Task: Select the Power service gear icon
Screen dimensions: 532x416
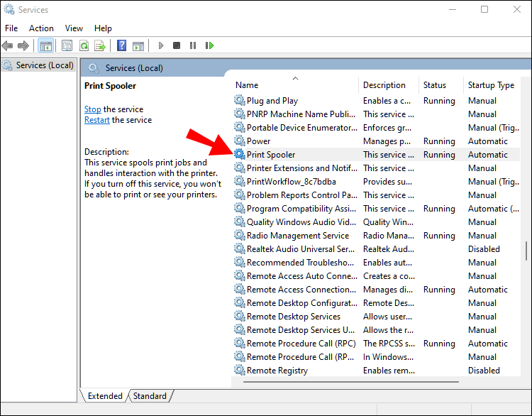Action: coord(240,141)
